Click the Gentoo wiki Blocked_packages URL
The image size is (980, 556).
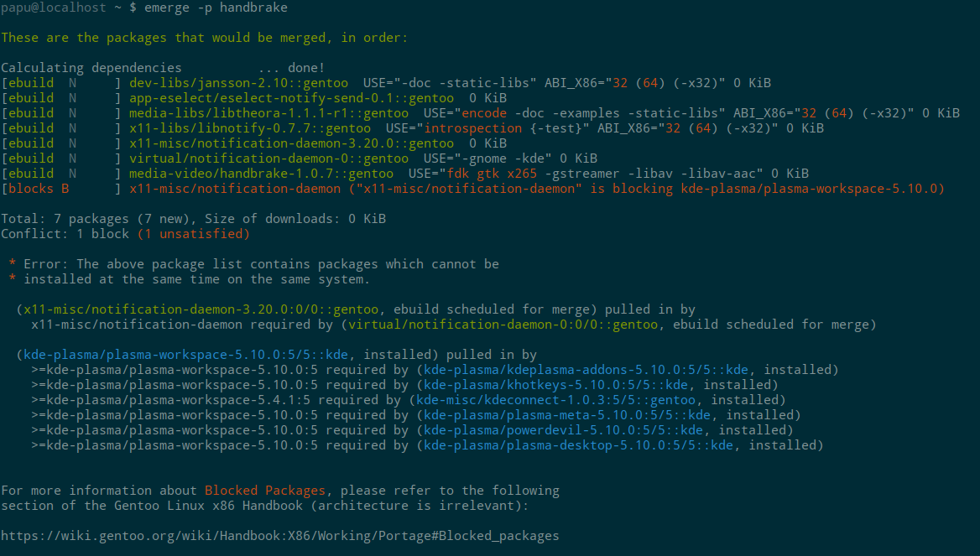click(x=279, y=536)
